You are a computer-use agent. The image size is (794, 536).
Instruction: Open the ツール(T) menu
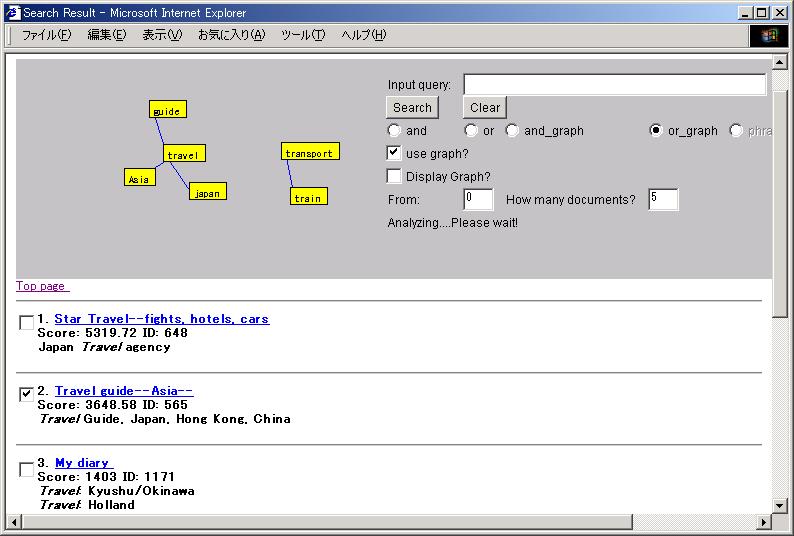(303, 35)
